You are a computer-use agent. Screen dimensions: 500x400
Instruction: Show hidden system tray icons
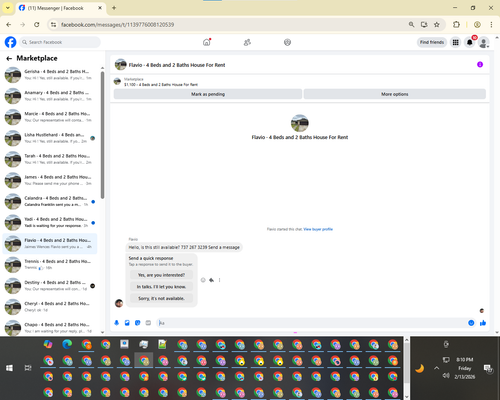tap(436, 368)
